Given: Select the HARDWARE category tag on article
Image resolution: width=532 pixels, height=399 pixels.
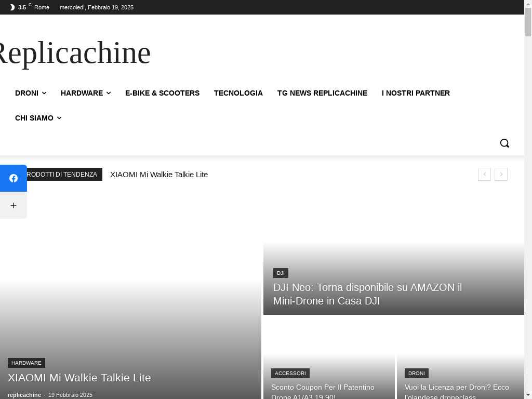Looking at the screenshot, I should tap(26, 363).
